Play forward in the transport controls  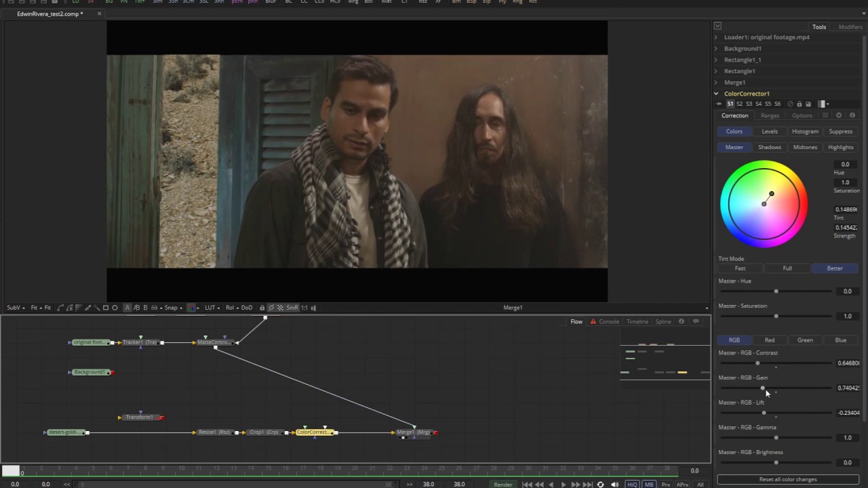click(564, 485)
